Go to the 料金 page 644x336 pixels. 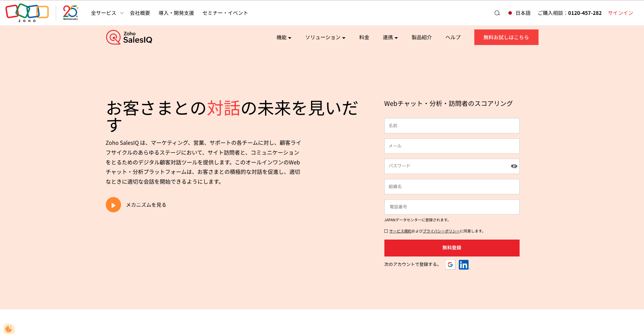(x=364, y=38)
